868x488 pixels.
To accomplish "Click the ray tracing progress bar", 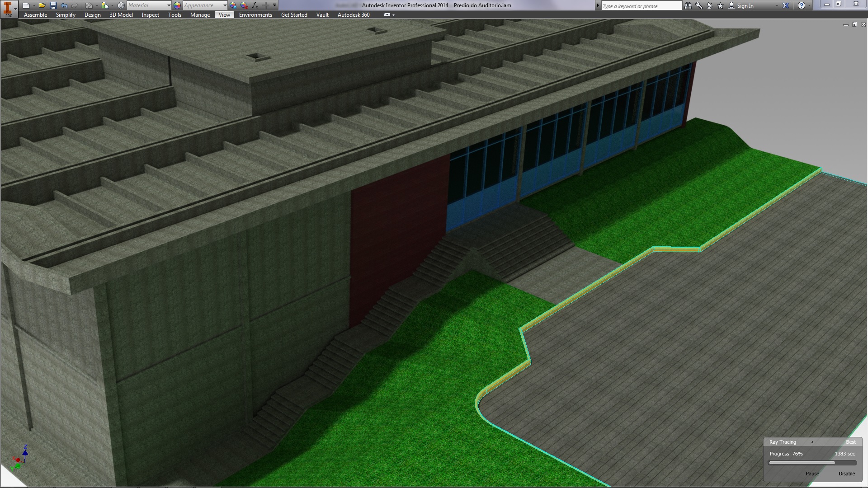I will (x=812, y=463).
